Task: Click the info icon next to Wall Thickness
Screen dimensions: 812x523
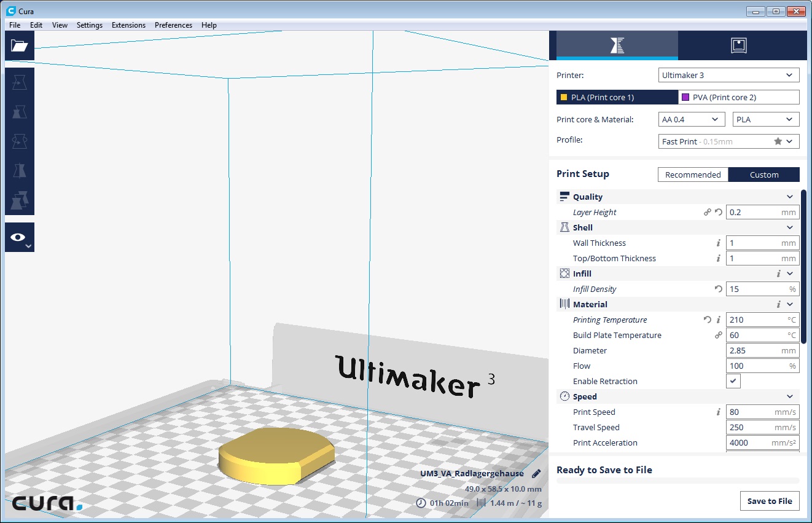Action: pyautogui.click(x=718, y=243)
